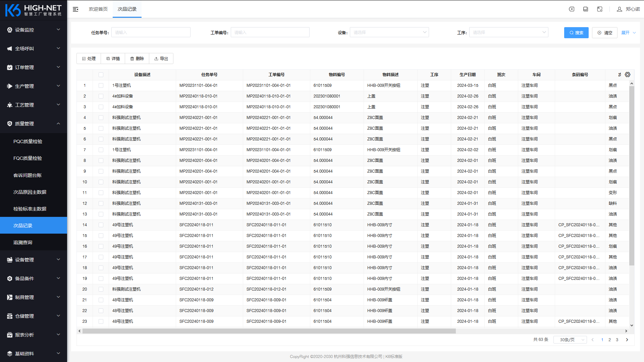This screenshot has height=362, width=644.
Task: Click the 全场呼叫 megaphone icon
Action: tap(10, 49)
